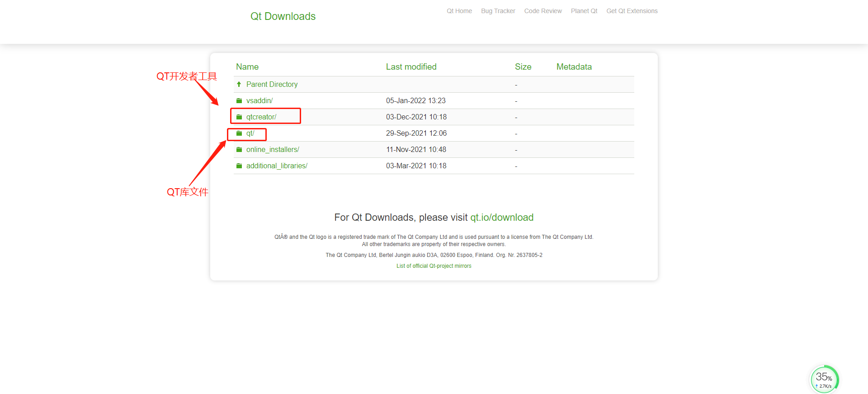Viewport: 868px width, 394px height.
Task: Open the additional_libraries/ directory
Action: click(x=277, y=166)
